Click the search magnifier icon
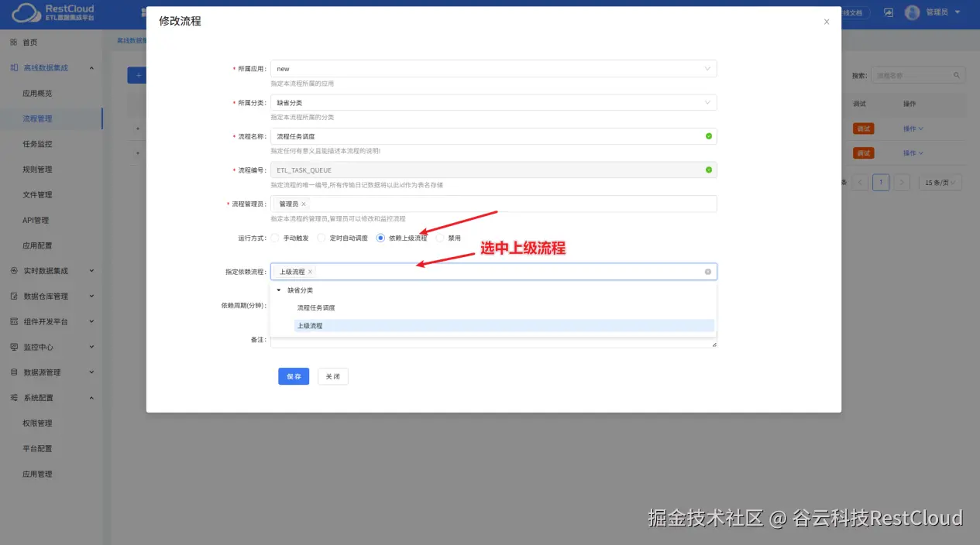The height and width of the screenshot is (545, 980). [955, 74]
